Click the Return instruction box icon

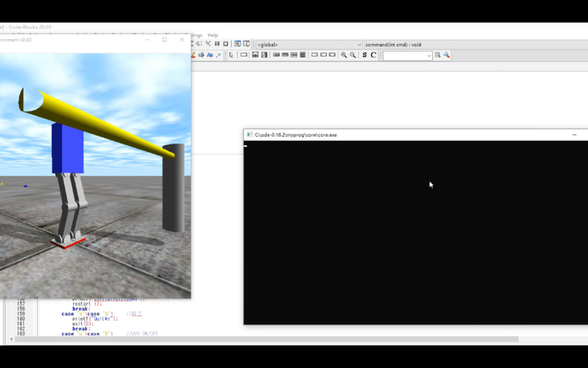pos(332,55)
